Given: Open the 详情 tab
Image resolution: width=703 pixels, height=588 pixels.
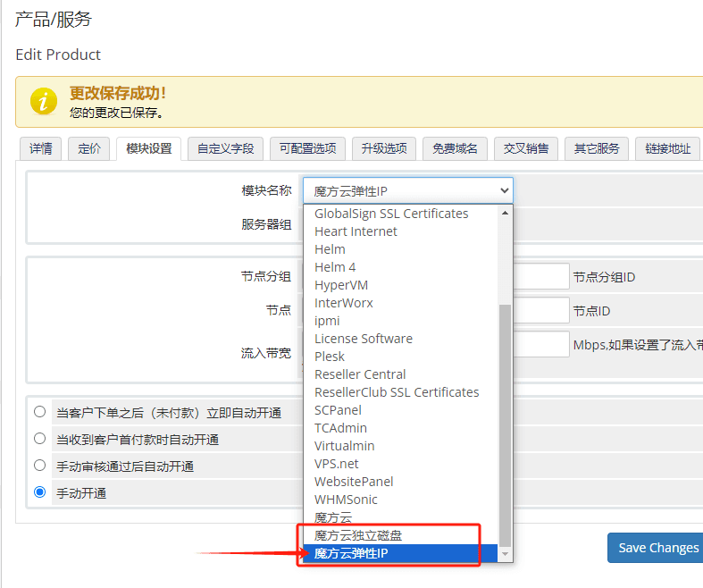Looking at the screenshot, I should click(x=41, y=148).
